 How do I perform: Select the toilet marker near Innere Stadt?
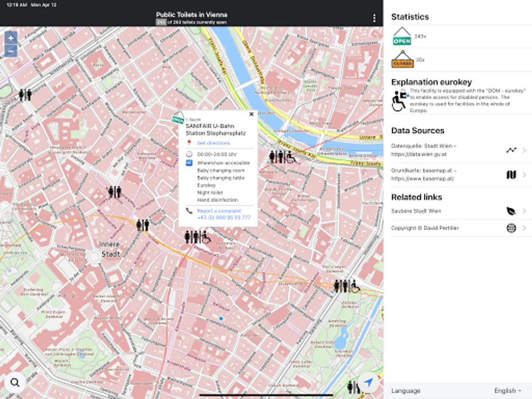pyautogui.click(x=142, y=225)
